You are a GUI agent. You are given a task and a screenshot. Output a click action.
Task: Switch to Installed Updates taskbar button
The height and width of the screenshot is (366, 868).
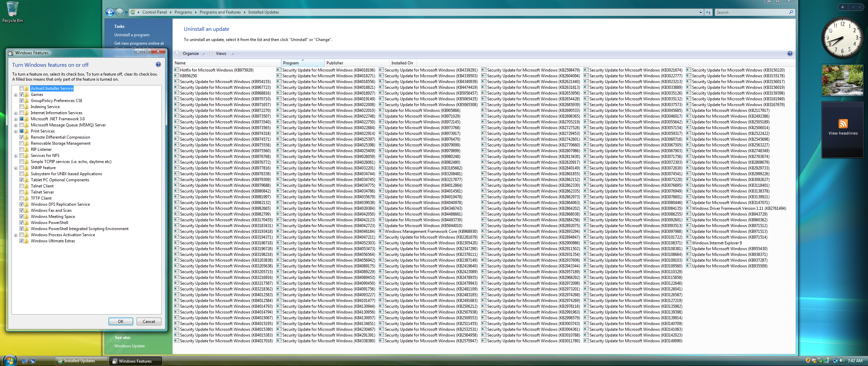81,361
